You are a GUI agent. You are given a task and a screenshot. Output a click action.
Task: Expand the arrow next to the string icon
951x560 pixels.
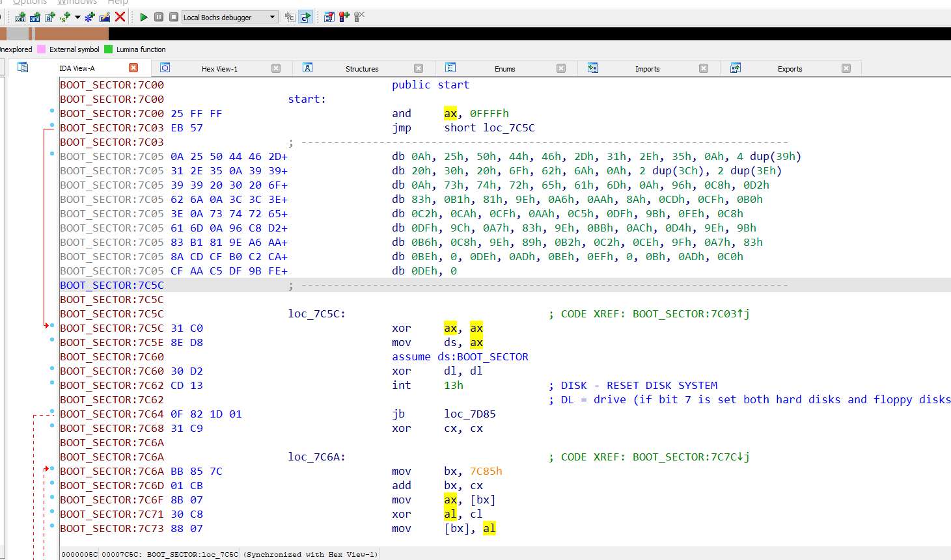click(77, 17)
